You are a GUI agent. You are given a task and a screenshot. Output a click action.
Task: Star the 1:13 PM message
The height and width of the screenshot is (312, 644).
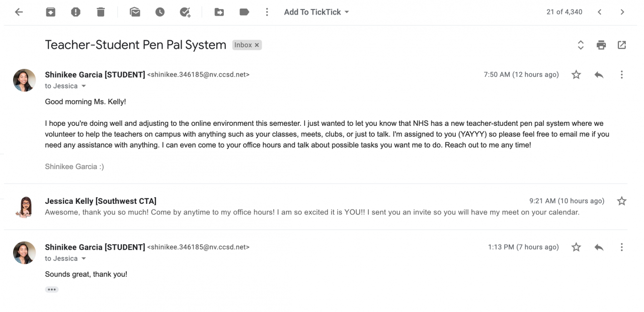click(x=577, y=247)
